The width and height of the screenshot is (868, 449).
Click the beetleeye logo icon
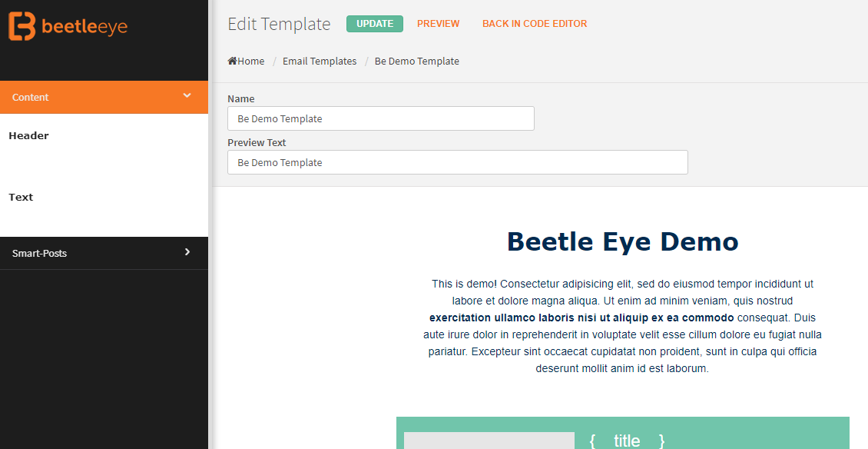[22, 26]
